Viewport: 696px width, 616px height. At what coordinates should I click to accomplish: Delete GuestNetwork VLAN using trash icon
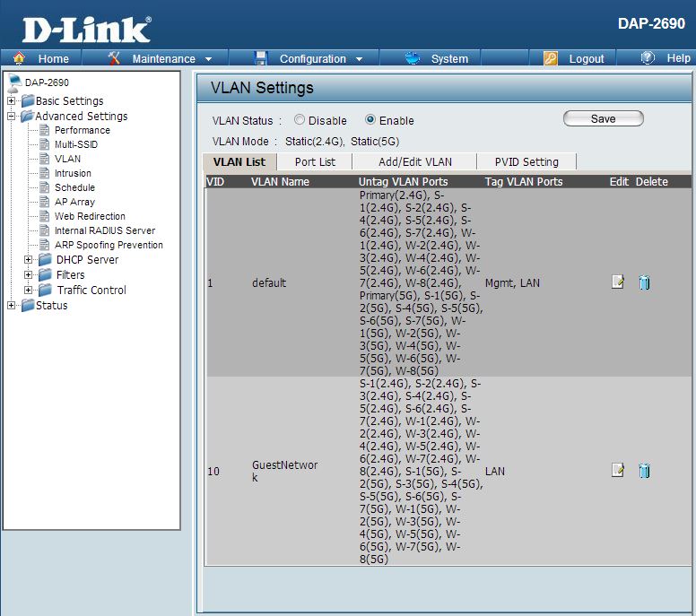click(x=644, y=471)
